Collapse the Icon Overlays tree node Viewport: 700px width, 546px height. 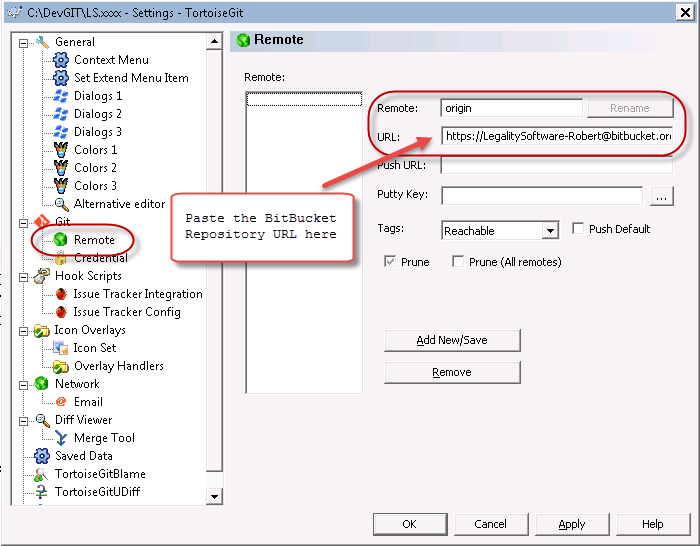click(23, 331)
